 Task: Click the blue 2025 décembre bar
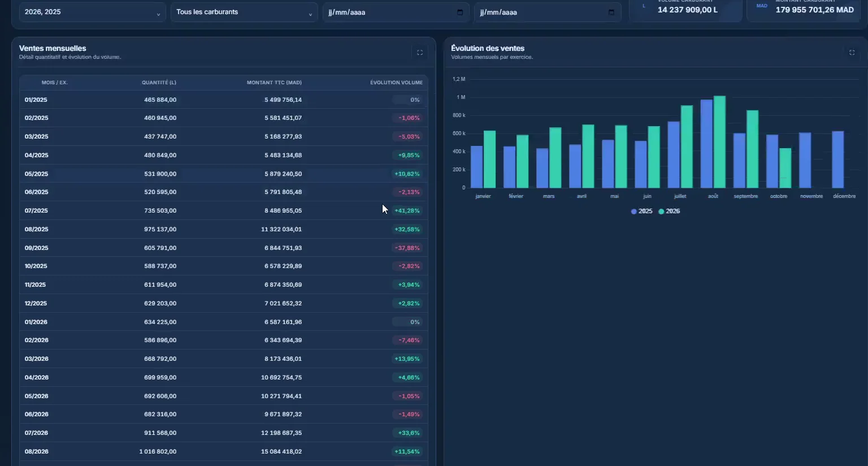tap(837, 159)
